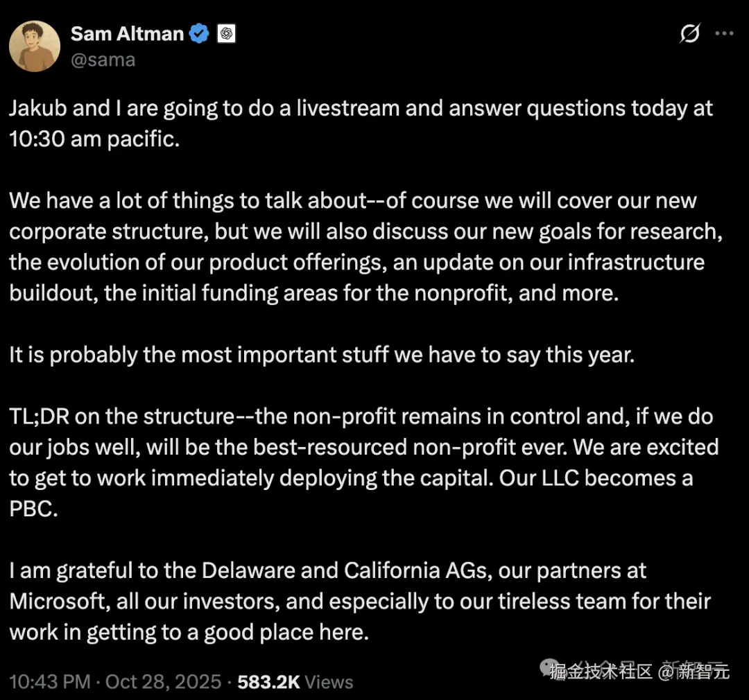The width and height of the screenshot is (749, 700).
Task: Click the blue verified checkmark badge
Action: (200, 33)
